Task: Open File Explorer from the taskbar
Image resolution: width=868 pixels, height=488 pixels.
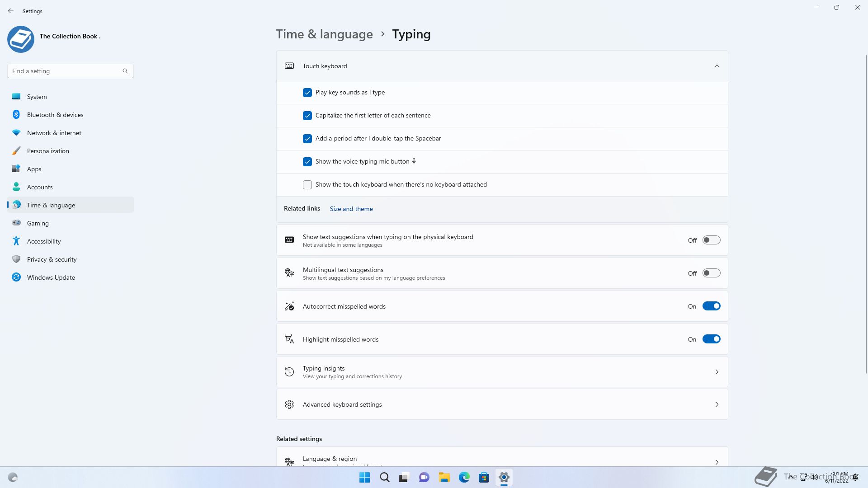Action: (x=444, y=477)
